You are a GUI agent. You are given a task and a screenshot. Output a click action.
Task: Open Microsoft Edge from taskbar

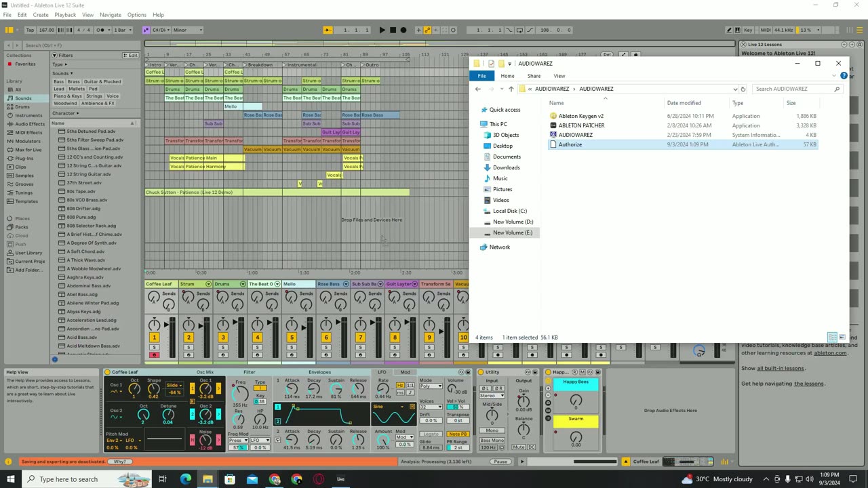(185, 479)
